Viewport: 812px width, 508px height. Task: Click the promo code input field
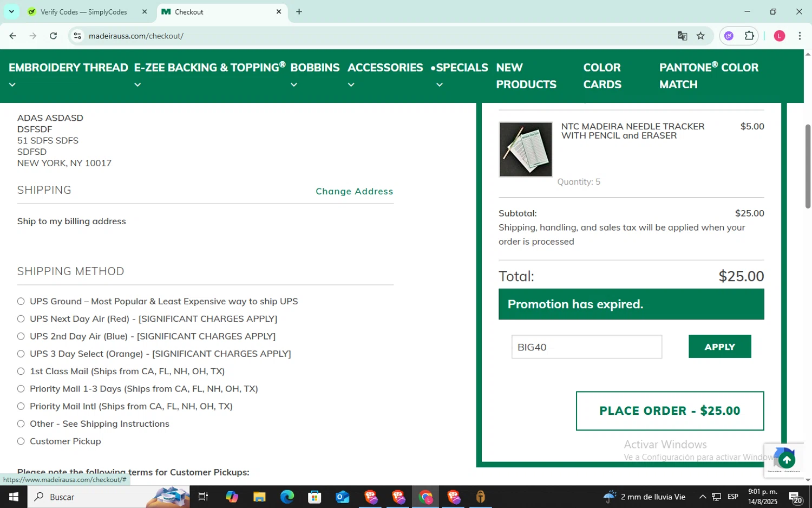pos(587,347)
